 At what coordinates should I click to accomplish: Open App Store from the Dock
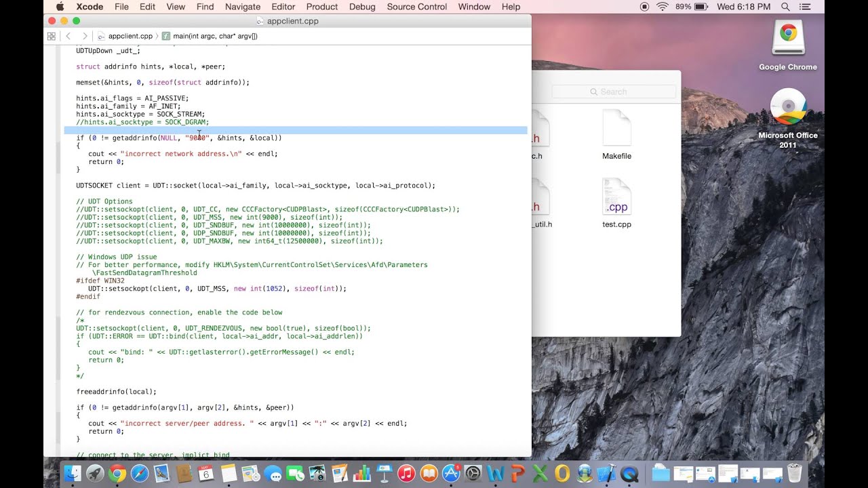pyautogui.click(x=452, y=473)
